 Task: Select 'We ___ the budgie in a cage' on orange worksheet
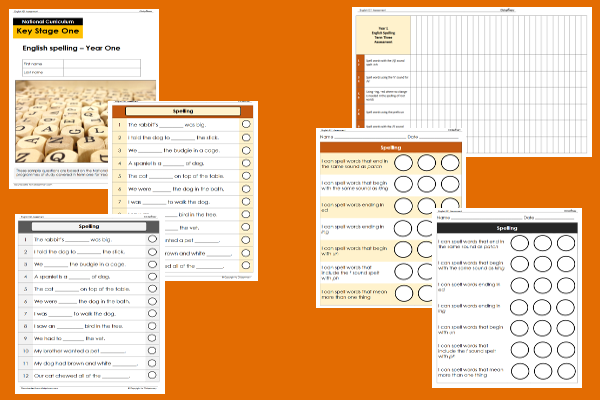173,150
